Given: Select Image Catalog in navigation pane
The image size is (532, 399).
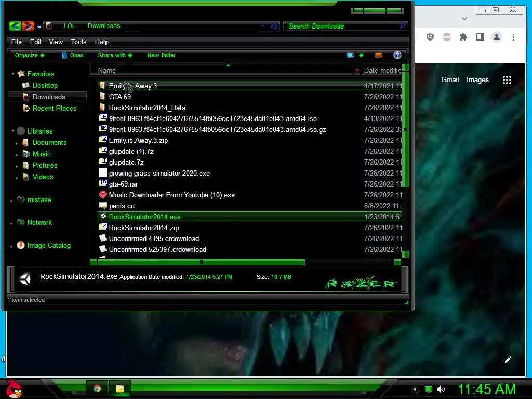Looking at the screenshot, I should click(48, 245).
